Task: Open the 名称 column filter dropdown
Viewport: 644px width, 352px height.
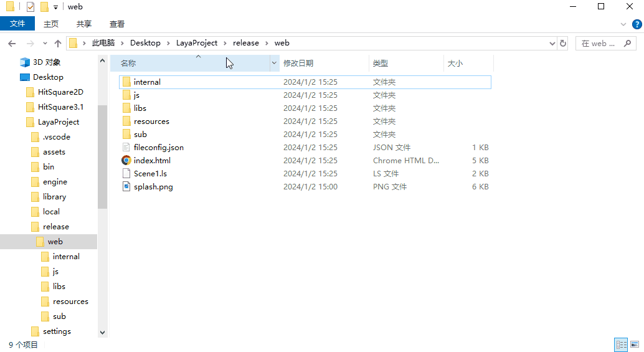Action: (274, 64)
